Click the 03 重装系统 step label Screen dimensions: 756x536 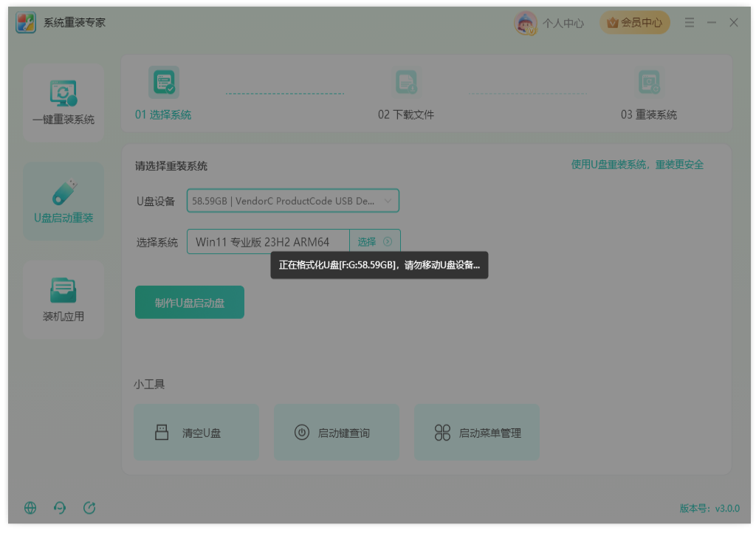(649, 114)
